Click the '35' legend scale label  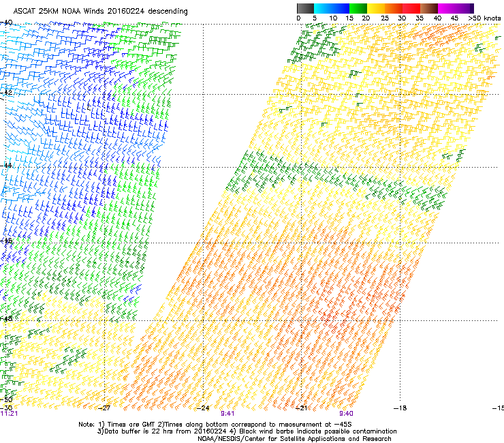point(420,18)
